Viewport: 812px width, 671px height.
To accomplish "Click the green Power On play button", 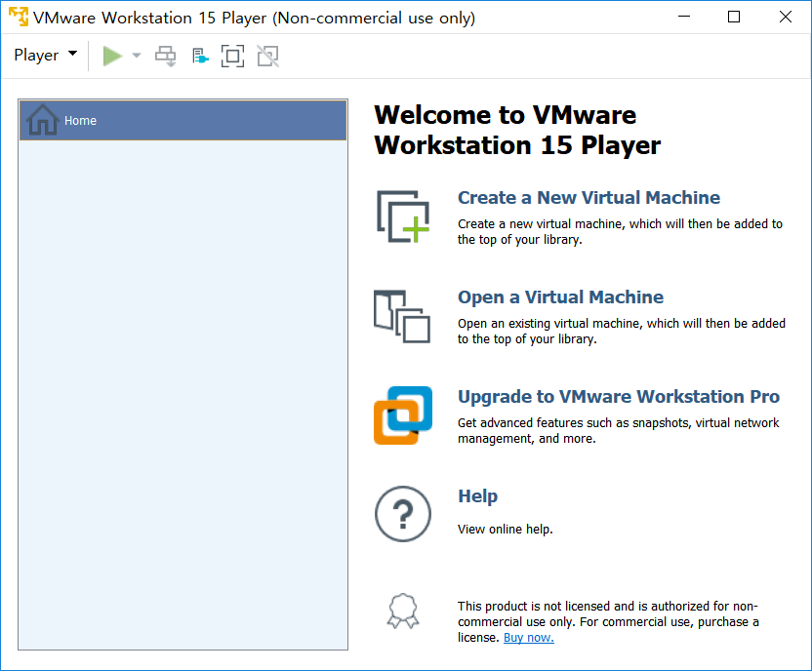I will [x=112, y=56].
